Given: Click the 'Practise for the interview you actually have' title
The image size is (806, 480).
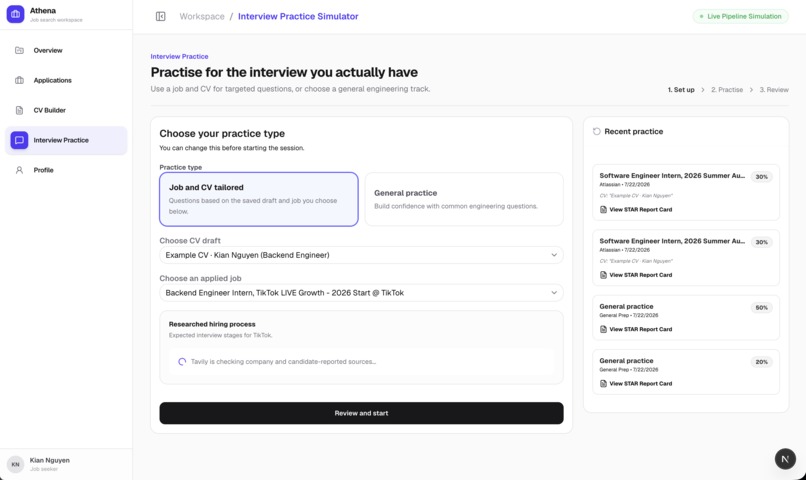Looking at the screenshot, I should click(x=284, y=72).
